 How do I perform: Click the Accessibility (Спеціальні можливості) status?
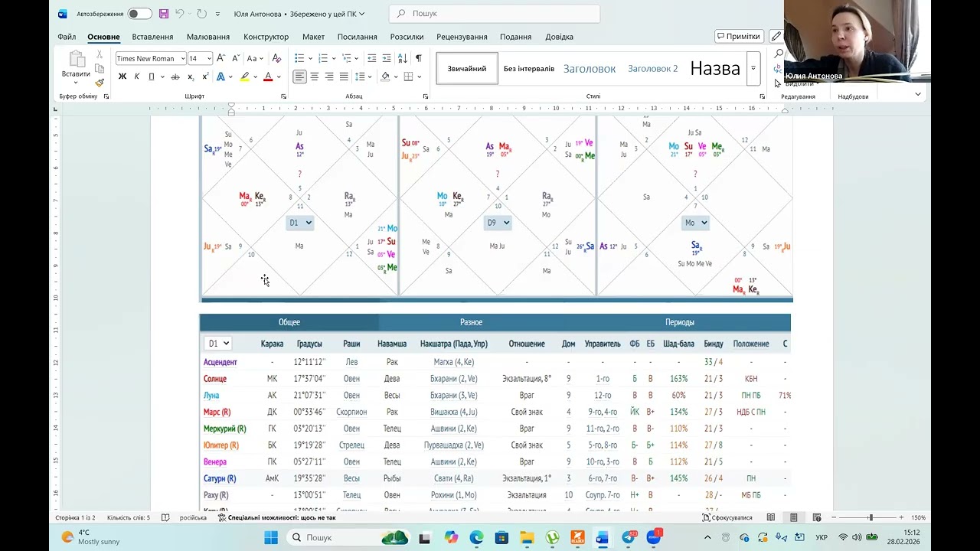(x=277, y=518)
